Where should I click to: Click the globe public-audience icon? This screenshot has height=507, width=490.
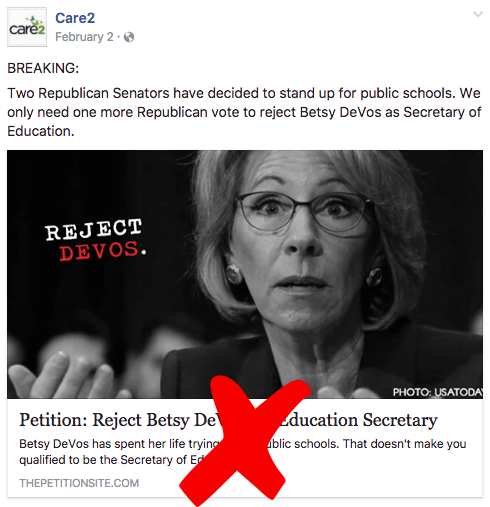pos(129,37)
